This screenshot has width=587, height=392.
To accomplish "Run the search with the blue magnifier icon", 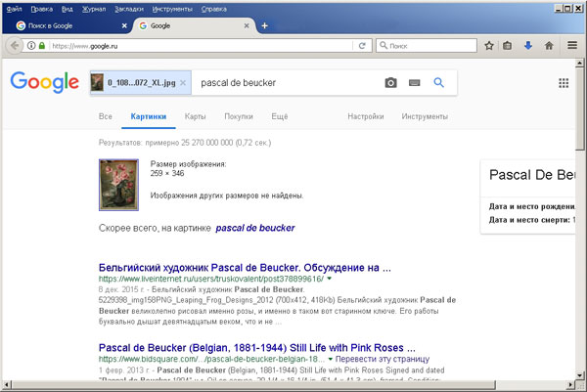I will pyautogui.click(x=438, y=82).
